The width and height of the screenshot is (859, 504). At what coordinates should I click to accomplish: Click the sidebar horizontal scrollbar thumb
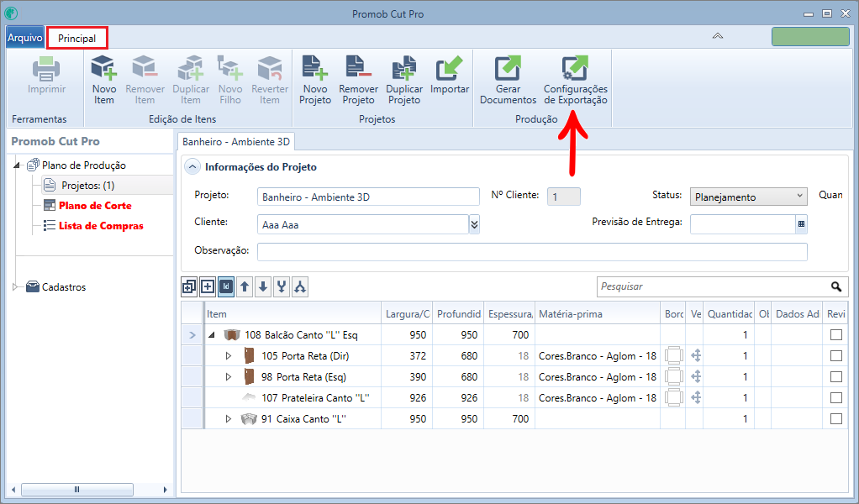[x=76, y=489]
